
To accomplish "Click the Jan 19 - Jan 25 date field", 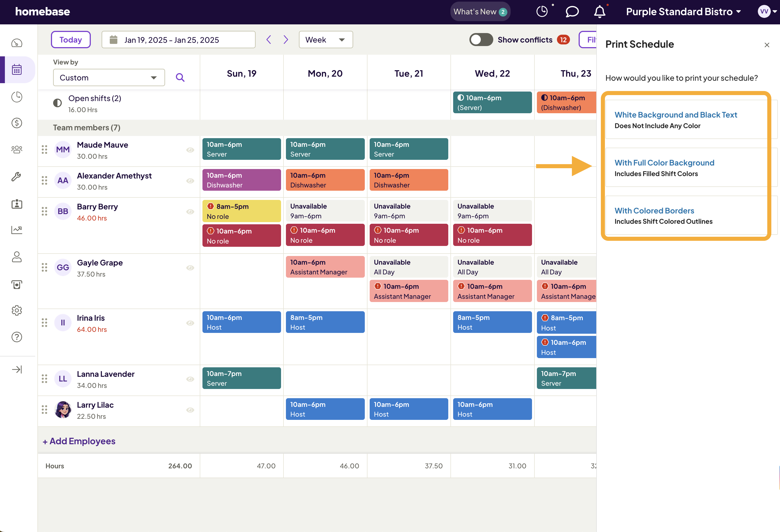I will (x=178, y=39).
